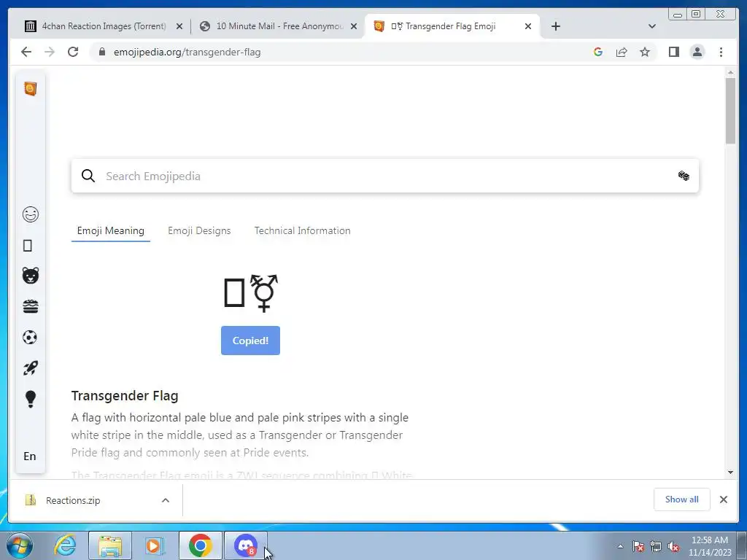This screenshot has height=560, width=747.
Task: Switch to Emoji Meaning tab
Action: [111, 231]
